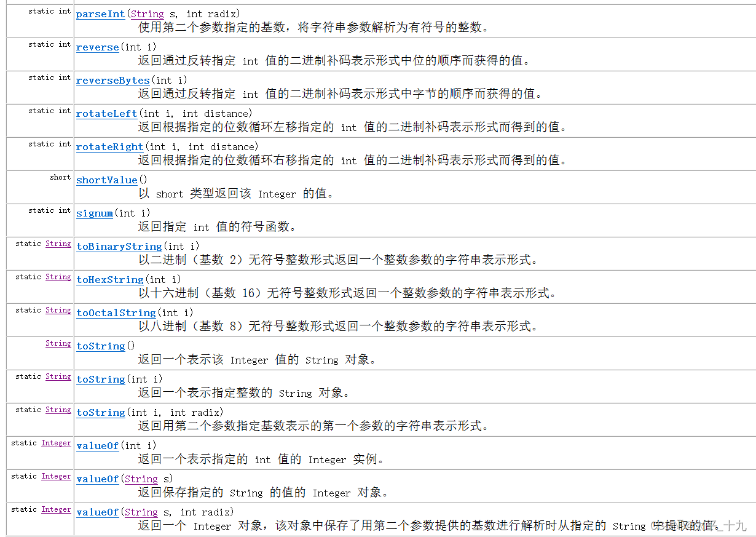Click the reverse method documentation link
The image size is (756, 537).
pyautogui.click(x=96, y=47)
